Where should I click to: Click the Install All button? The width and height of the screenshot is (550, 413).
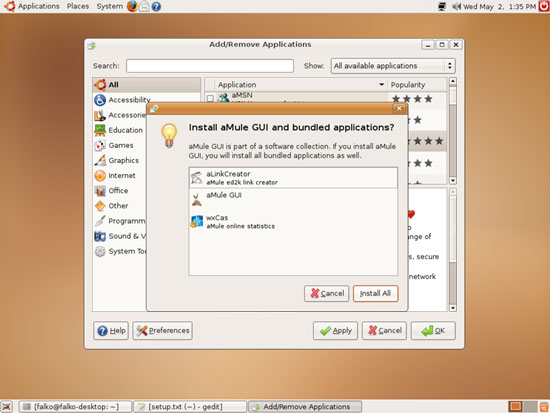[375, 293]
